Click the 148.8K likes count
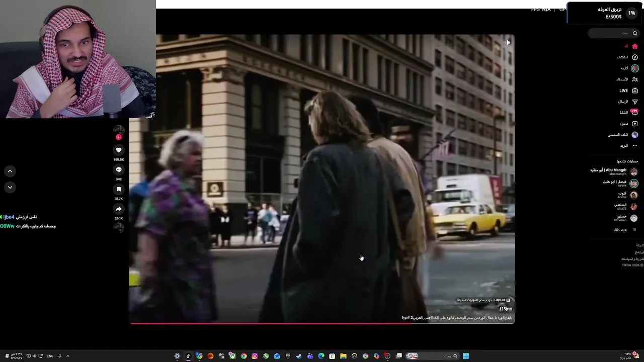 (x=119, y=159)
